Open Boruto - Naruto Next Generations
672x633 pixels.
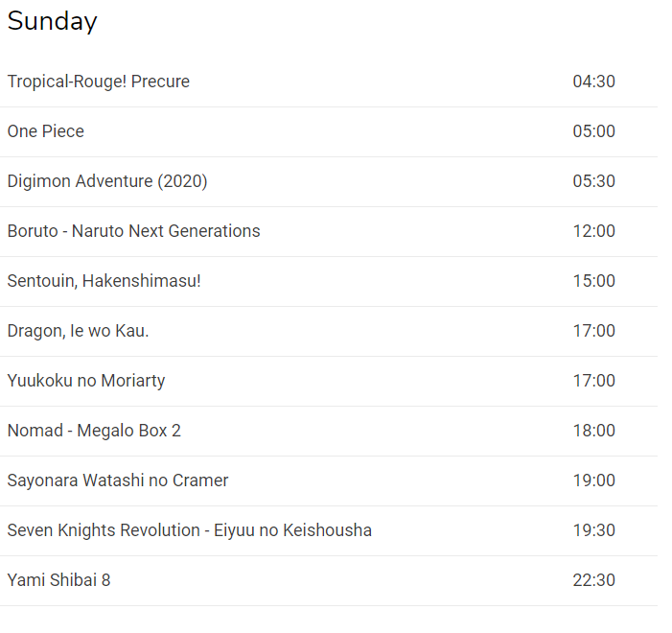click(134, 231)
